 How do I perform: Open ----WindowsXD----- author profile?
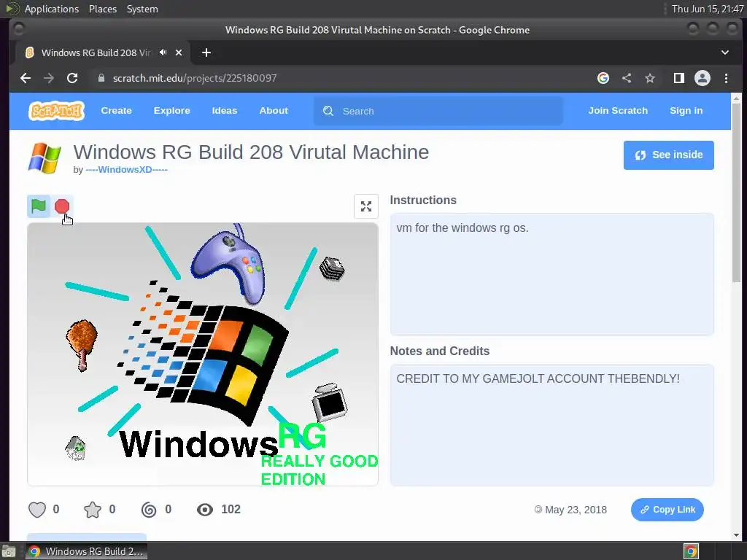pyautogui.click(x=126, y=169)
